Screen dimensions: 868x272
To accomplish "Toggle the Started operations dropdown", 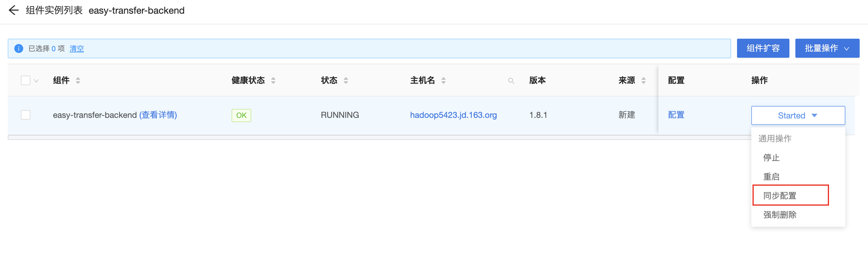I will coord(798,115).
